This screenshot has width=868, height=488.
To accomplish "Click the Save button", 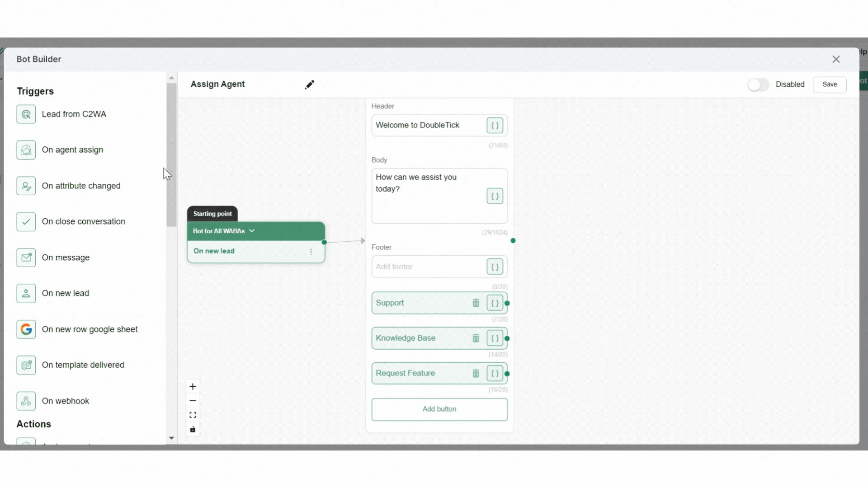I will point(829,84).
